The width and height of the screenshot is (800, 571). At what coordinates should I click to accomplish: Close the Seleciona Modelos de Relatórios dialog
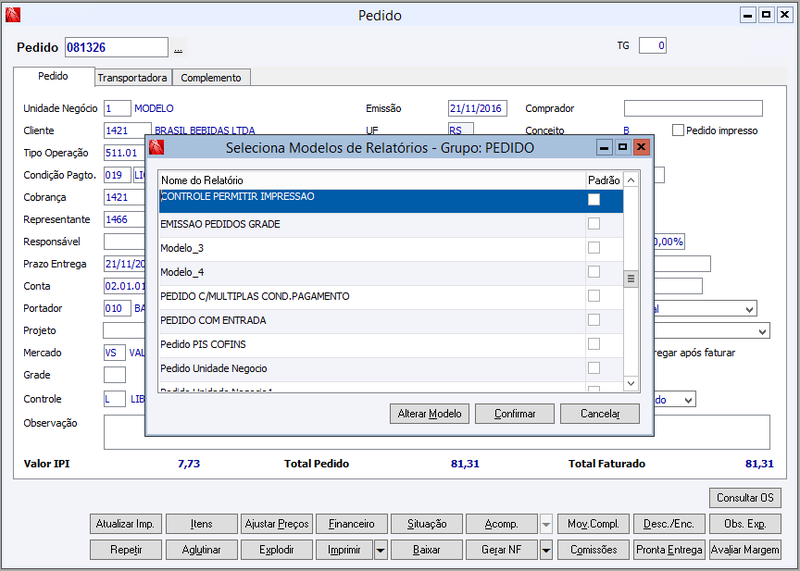(x=641, y=147)
